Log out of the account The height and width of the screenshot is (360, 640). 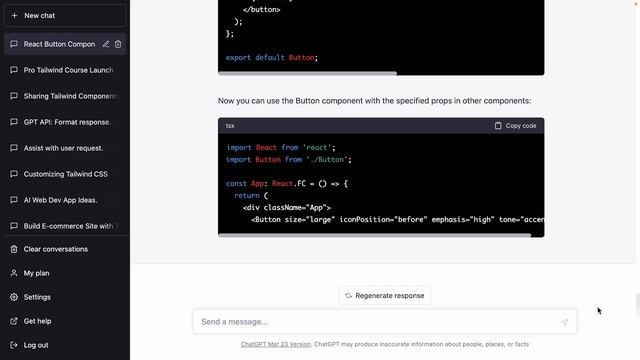(x=65, y=345)
